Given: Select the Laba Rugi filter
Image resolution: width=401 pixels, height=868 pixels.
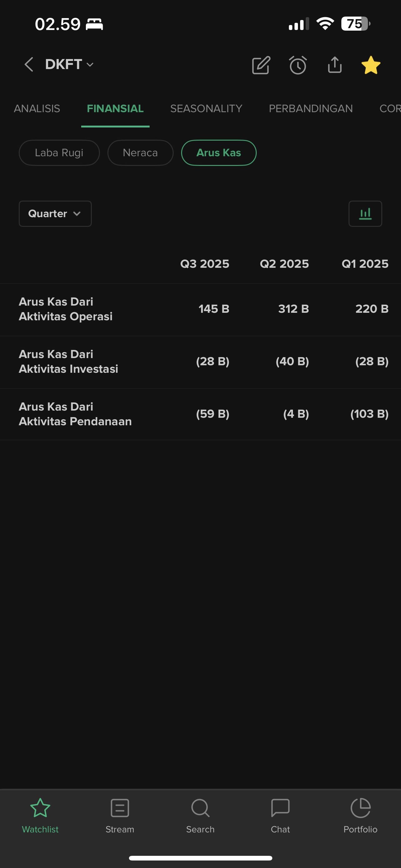Looking at the screenshot, I should click(59, 153).
